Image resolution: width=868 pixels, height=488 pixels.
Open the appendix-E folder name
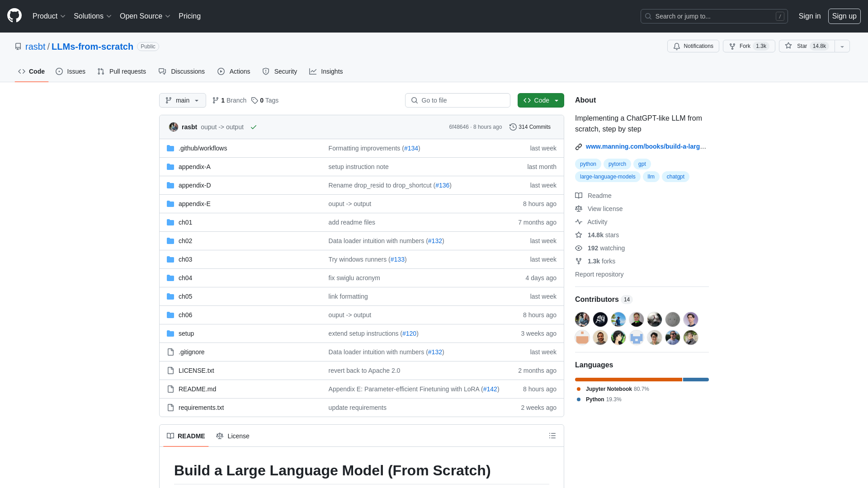pos(194,204)
